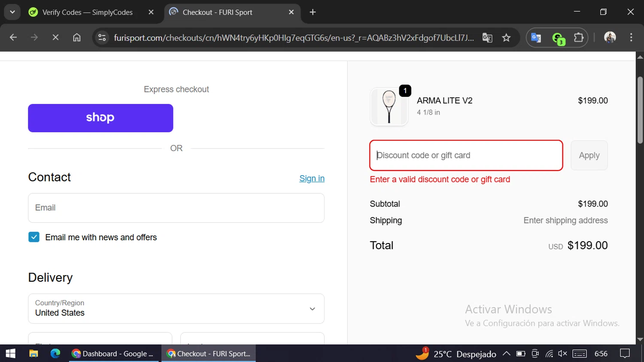Image resolution: width=644 pixels, height=362 pixels.
Task: Click the USD $199.00 total amount
Action: tap(578, 245)
